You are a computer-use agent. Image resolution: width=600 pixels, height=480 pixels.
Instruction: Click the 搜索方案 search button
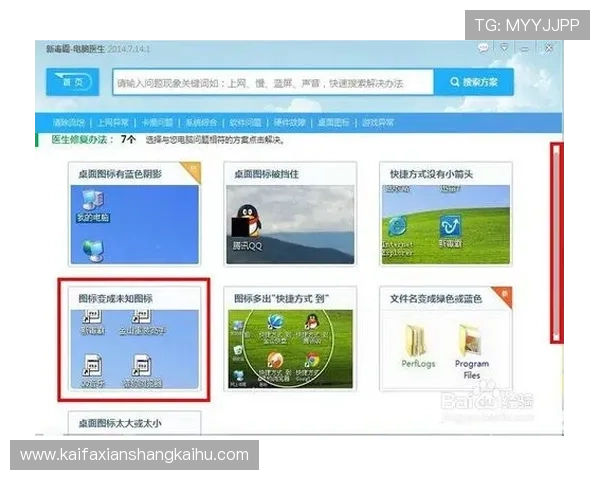coord(474,82)
